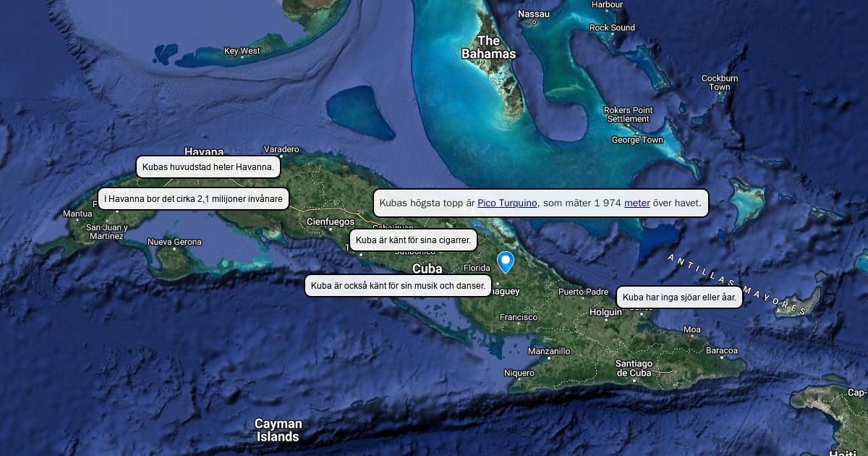
Task: Click the 'Kubas högsta topp' info box
Action: click(x=540, y=203)
